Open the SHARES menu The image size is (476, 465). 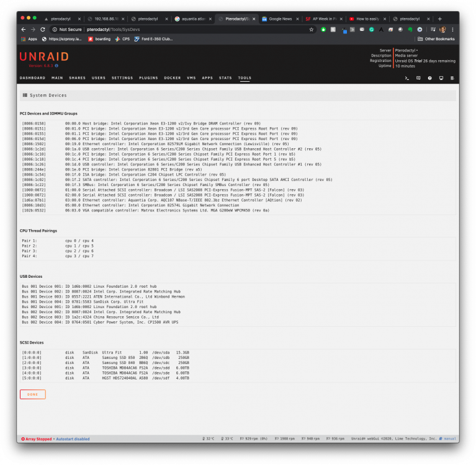pos(77,78)
